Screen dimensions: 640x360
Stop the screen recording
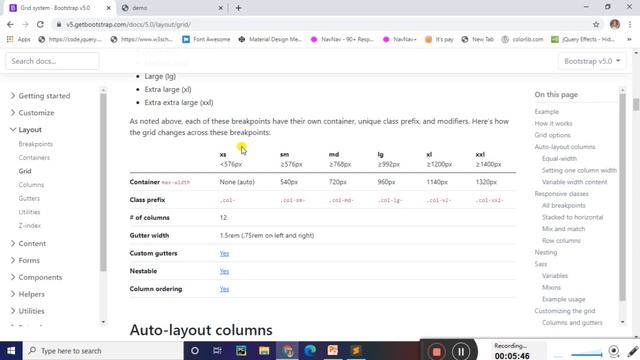click(436, 351)
